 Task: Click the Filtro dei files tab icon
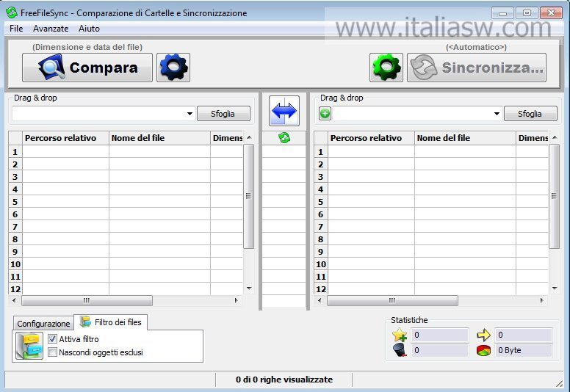85,321
